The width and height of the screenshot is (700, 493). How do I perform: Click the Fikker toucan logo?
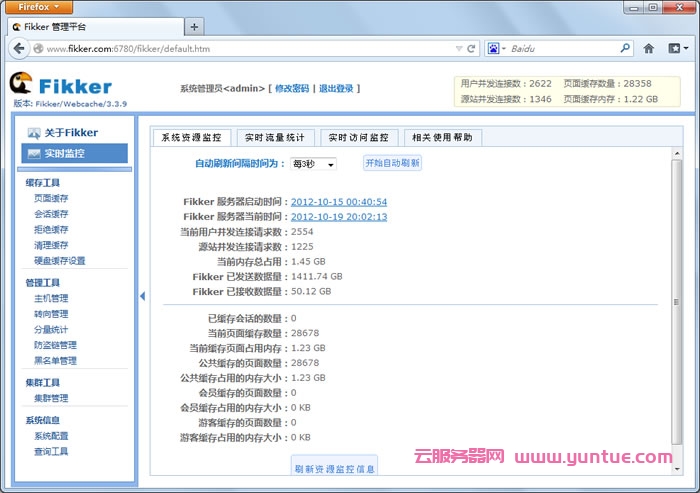coord(22,84)
